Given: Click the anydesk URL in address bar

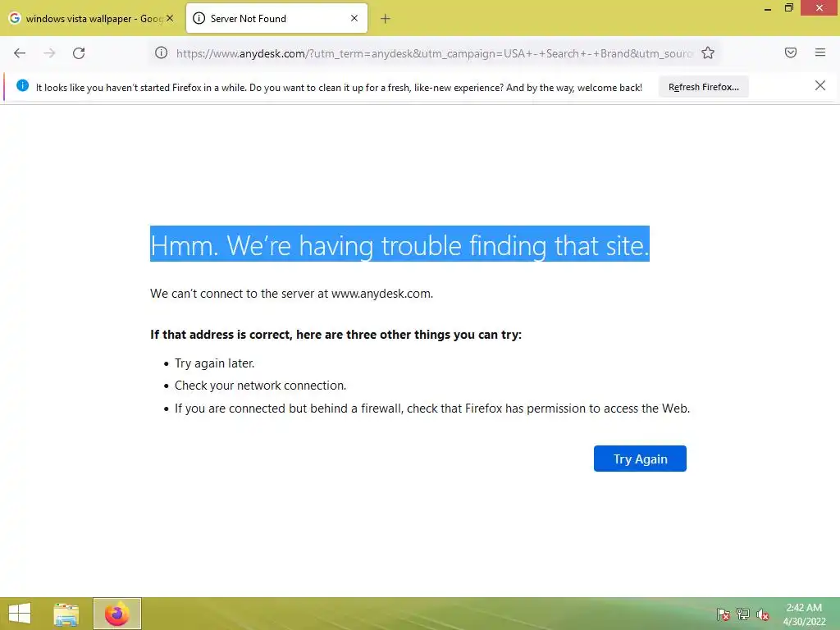Looking at the screenshot, I should (434, 53).
